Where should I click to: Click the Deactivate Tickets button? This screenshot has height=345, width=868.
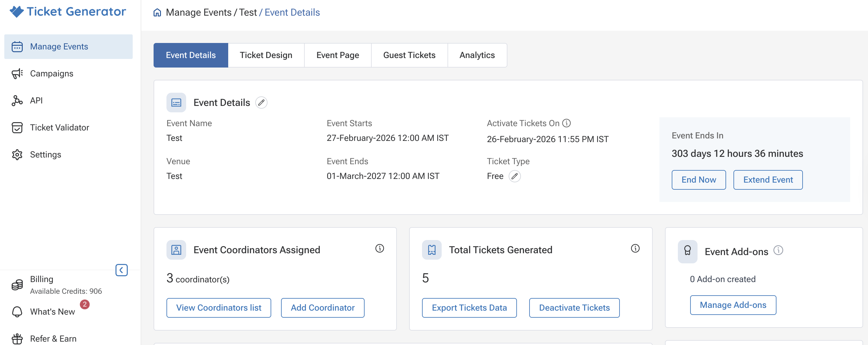[574, 308]
